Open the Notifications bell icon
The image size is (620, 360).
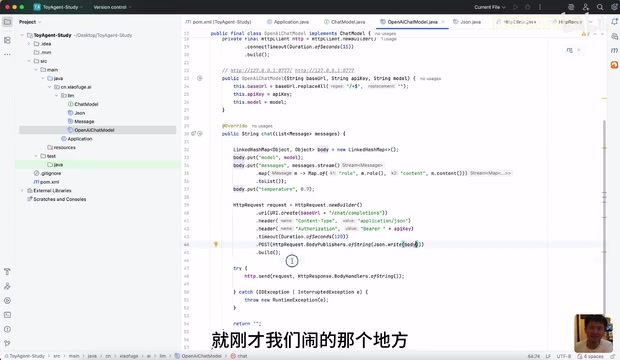coord(614,22)
